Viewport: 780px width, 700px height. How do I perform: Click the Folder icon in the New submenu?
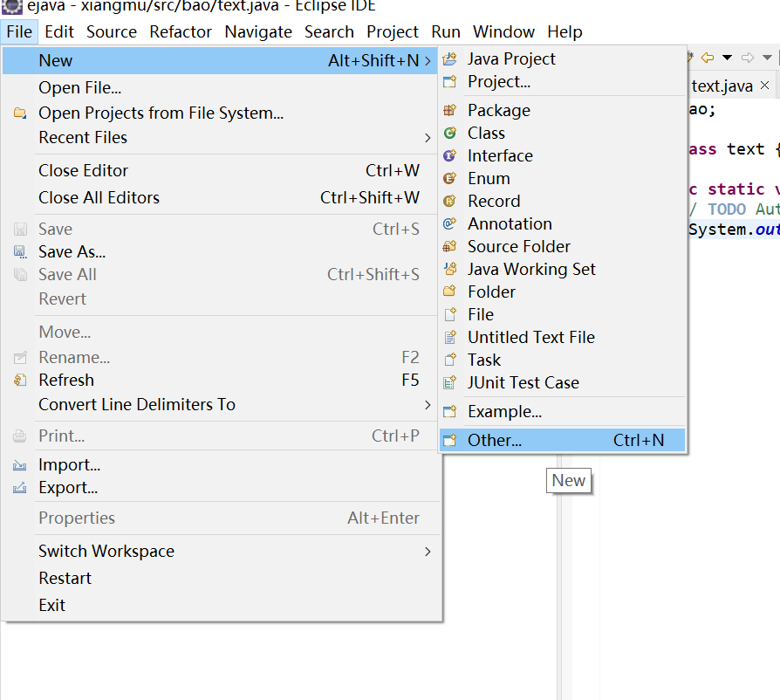[x=449, y=292]
